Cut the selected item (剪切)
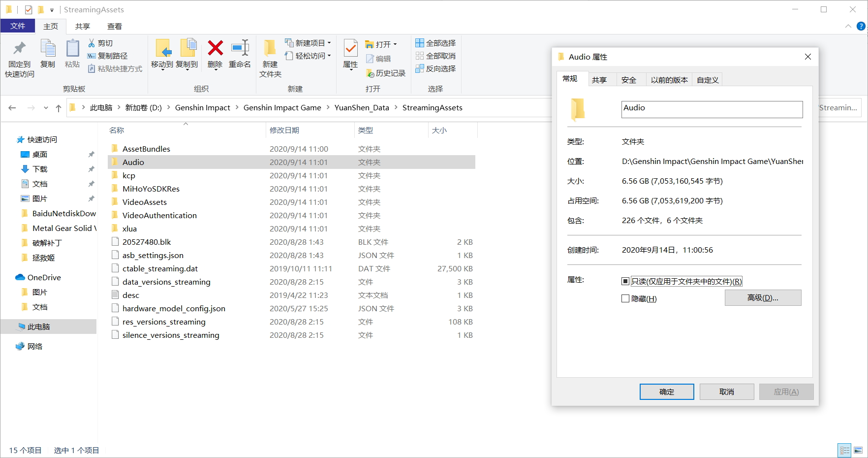This screenshot has height=458, width=868. click(x=100, y=43)
